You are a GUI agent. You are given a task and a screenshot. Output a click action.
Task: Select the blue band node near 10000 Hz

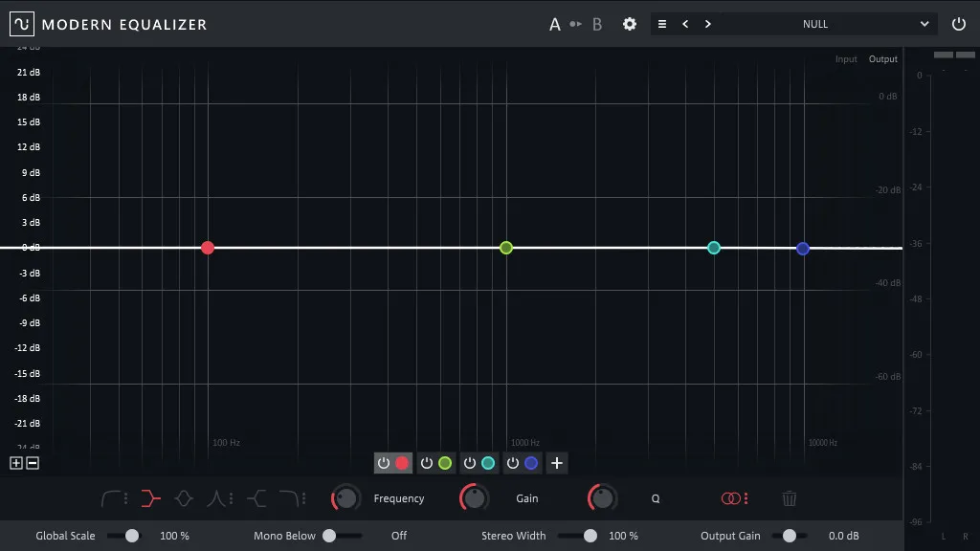pyautogui.click(x=803, y=249)
